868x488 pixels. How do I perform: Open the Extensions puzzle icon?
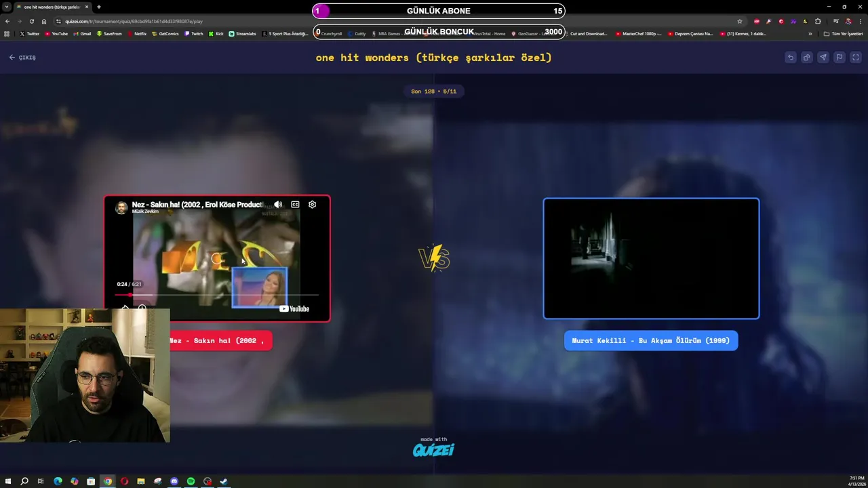[818, 21]
